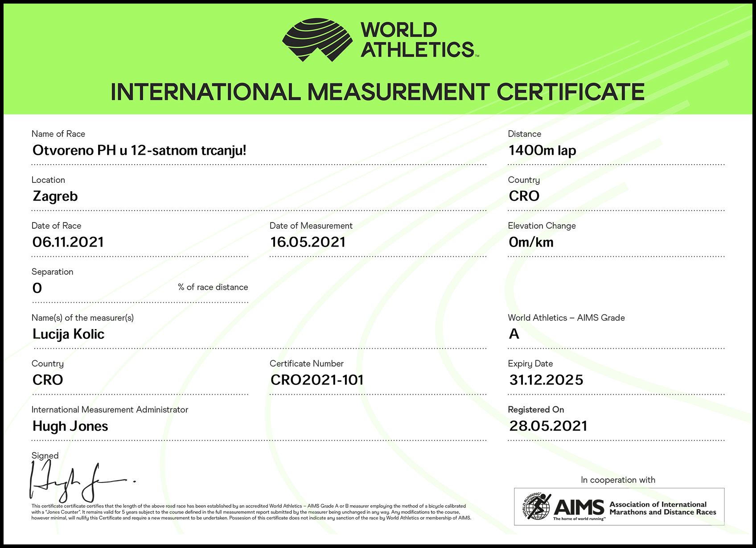Select the distance value '1400m lap'
The image size is (756, 548).
click(x=542, y=150)
